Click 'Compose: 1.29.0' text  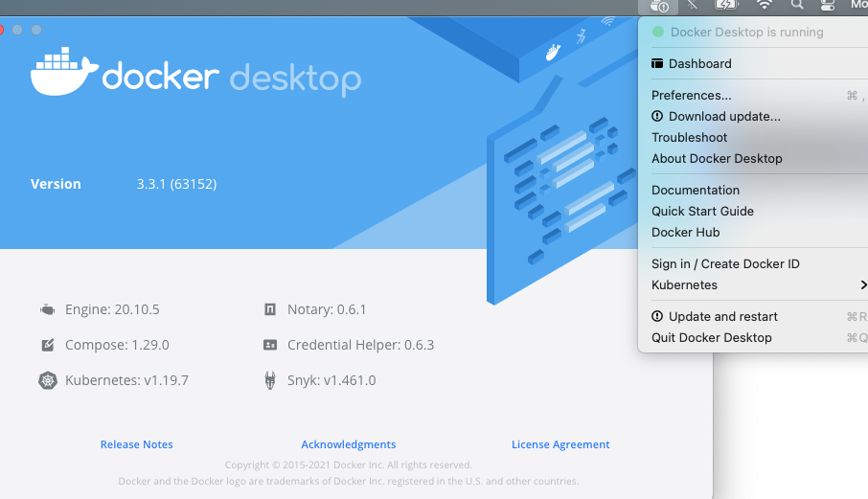point(117,345)
